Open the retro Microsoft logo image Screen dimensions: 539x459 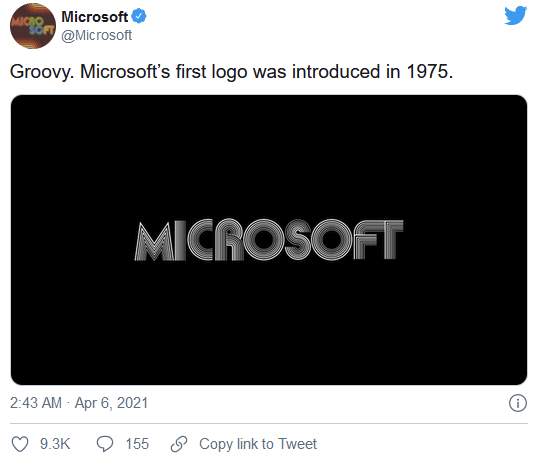tap(269, 240)
